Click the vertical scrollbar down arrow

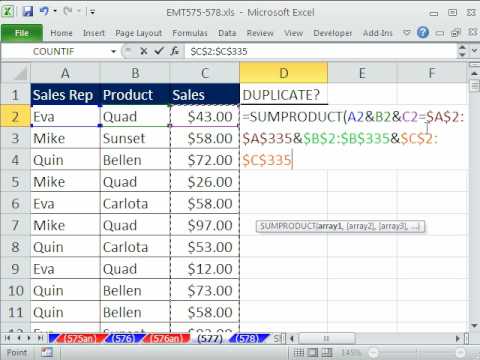tap(474, 326)
